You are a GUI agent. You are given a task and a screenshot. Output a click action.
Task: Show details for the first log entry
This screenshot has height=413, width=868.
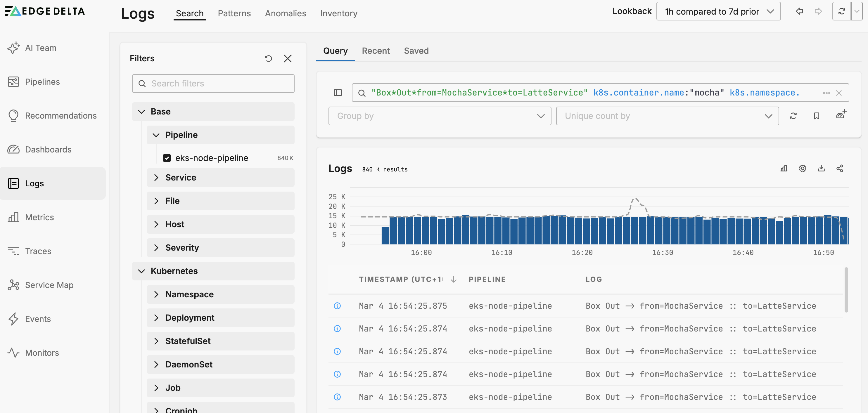337,306
